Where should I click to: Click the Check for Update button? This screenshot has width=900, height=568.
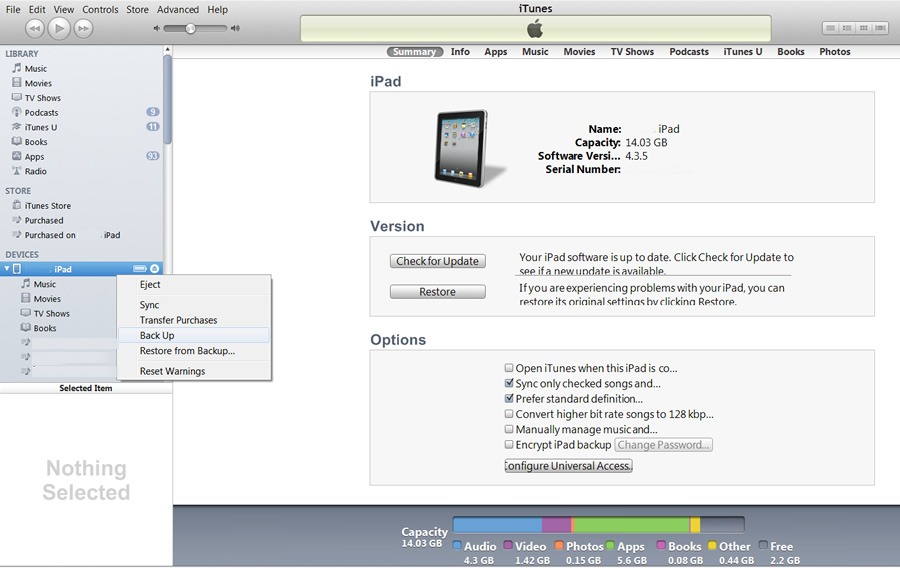[437, 261]
